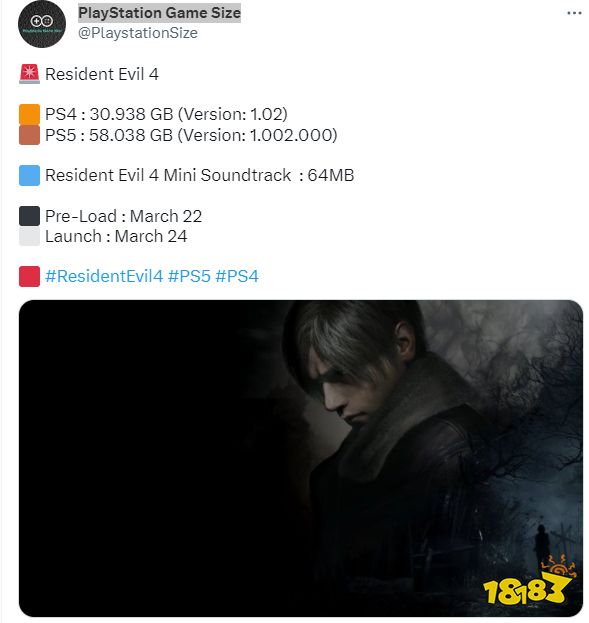Click the white square beside Launch date

coord(29,236)
